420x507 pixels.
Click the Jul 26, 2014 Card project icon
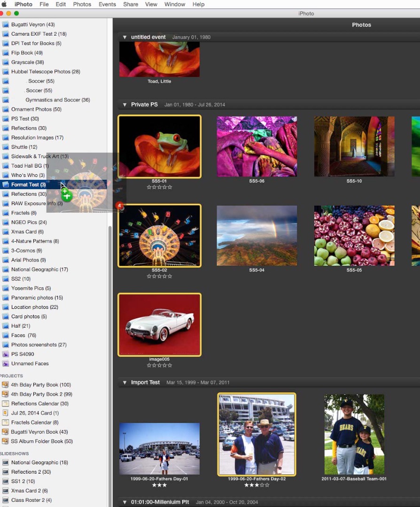[5, 413]
